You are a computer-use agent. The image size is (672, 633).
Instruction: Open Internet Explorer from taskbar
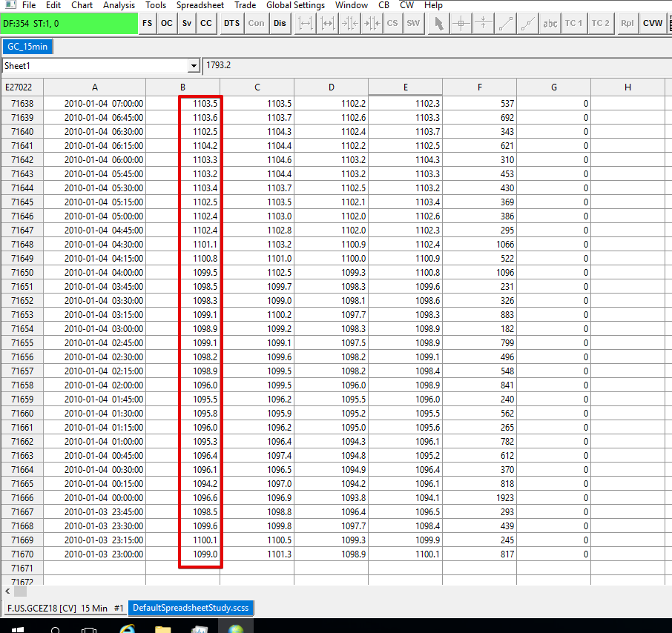[128, 629]
